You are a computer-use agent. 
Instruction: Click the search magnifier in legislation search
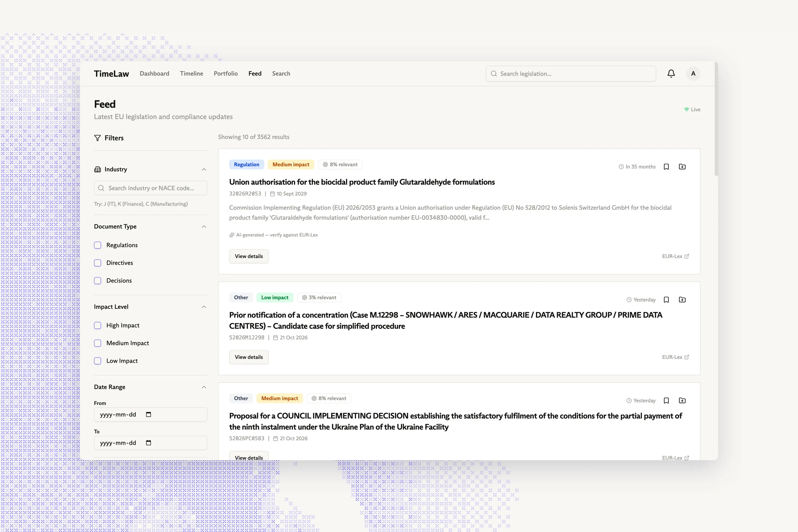494,74
